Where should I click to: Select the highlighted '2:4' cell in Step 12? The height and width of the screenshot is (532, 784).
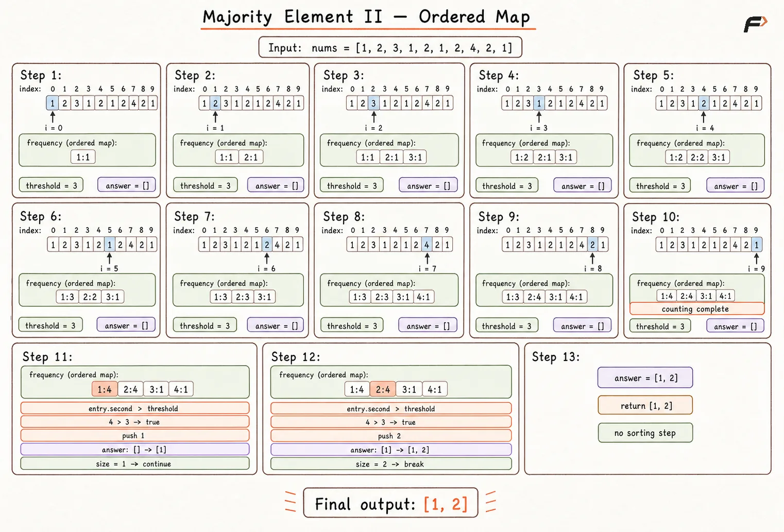383,389
